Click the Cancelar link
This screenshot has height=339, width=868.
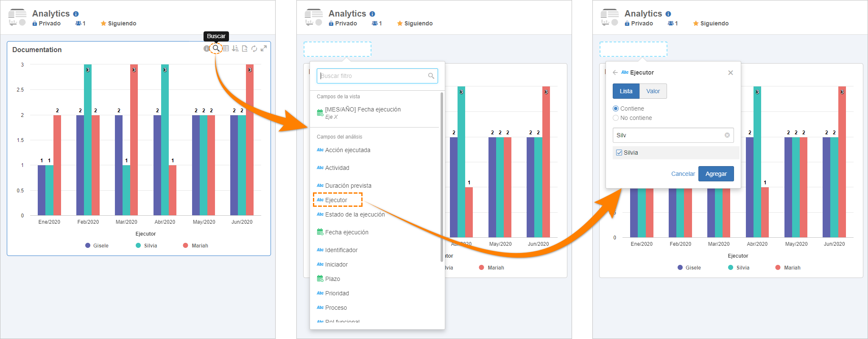point(683,174)
